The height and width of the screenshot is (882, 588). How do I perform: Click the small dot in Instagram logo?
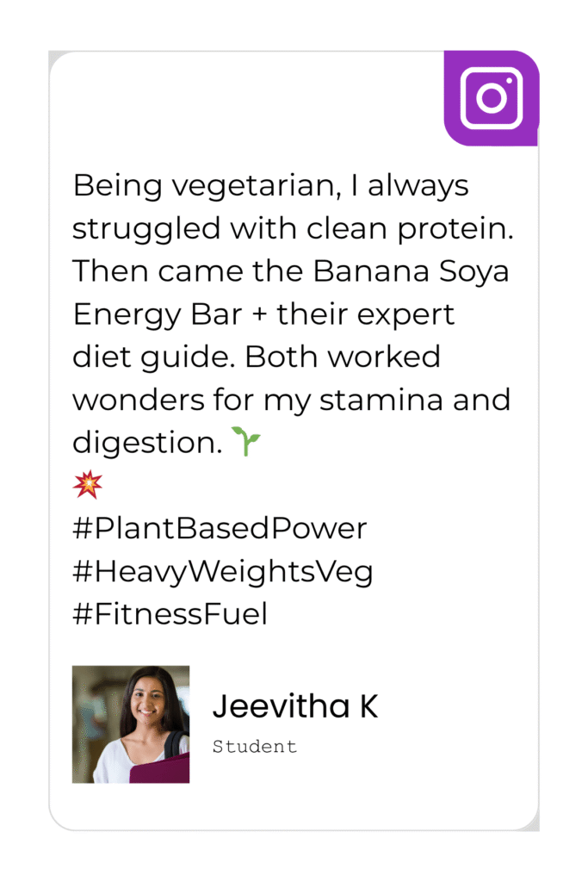point(510,80)
